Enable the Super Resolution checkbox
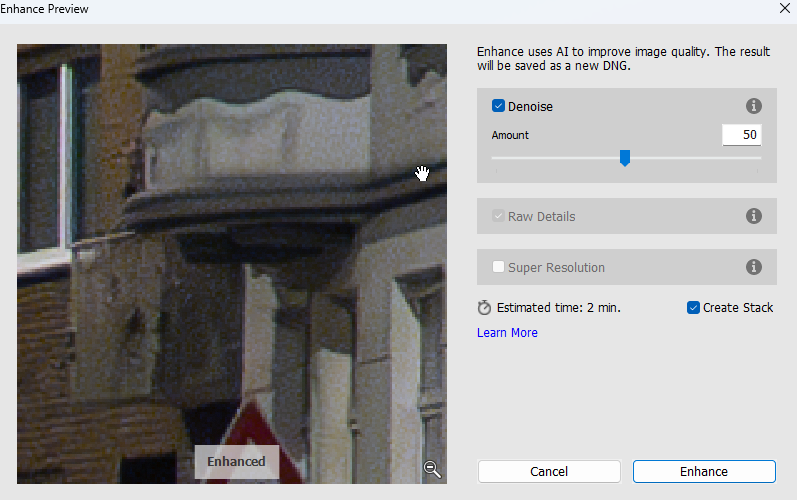This screenshot has height=500, width=797. 498,267
